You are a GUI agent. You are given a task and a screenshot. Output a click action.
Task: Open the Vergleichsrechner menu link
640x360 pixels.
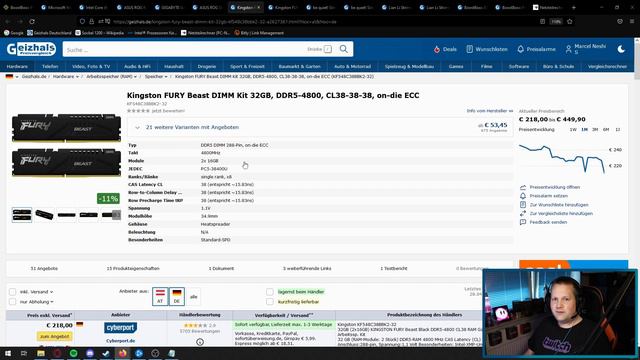click(x=607, y=66)
